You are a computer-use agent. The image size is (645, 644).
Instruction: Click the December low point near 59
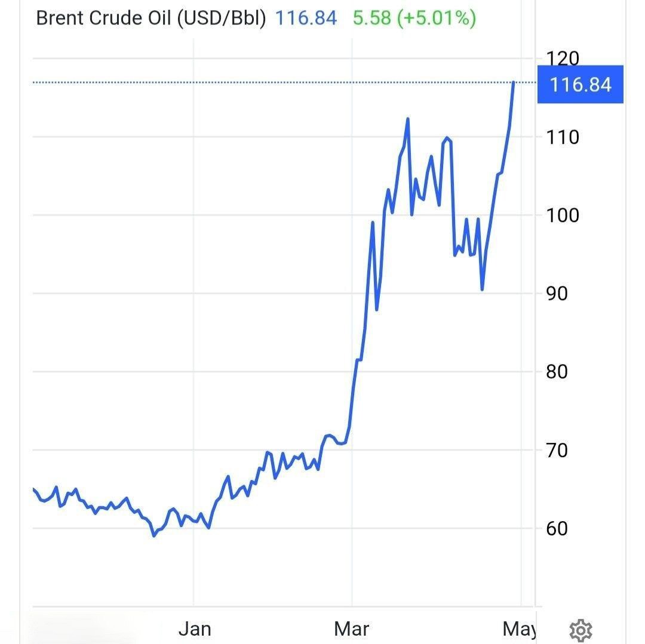[154, 535]
